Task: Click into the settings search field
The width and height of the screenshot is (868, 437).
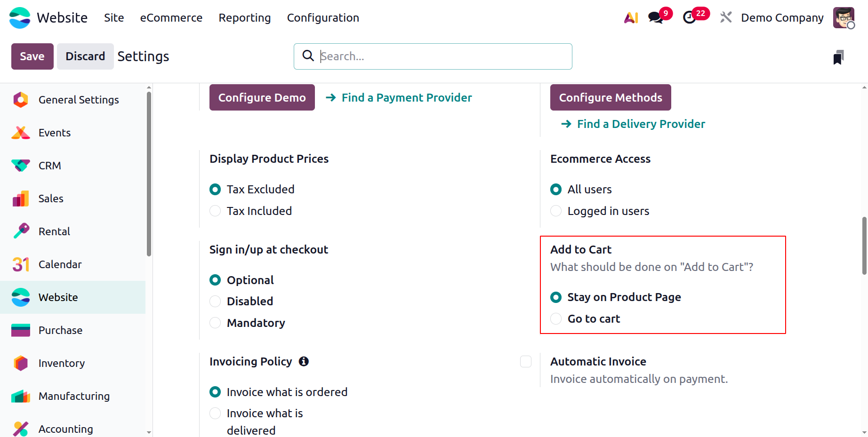Action: [x=442, y=56]
